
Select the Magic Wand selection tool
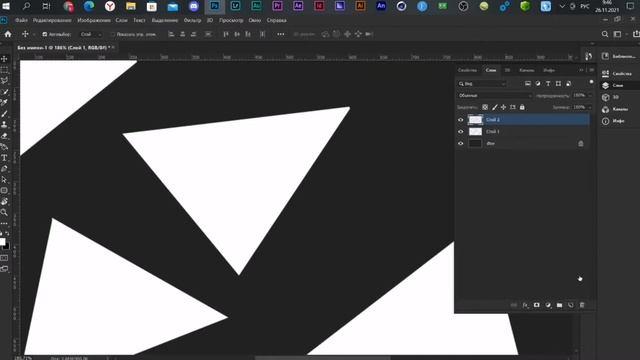click(x=4, y=92)
